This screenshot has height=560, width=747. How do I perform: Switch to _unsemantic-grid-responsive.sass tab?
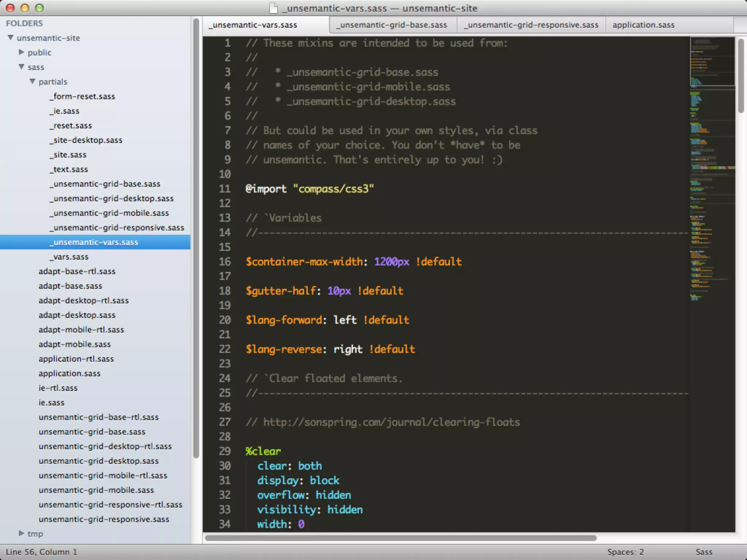click(x=531, y=25)
